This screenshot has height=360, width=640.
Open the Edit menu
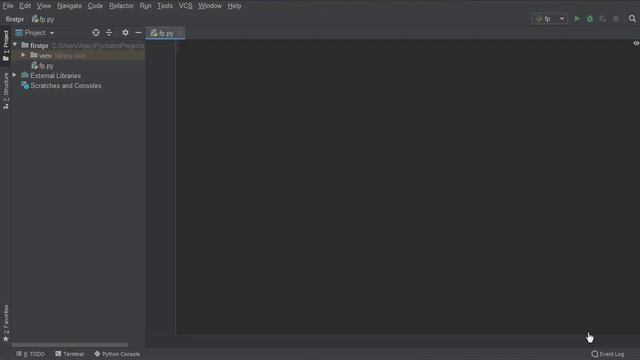25,6
